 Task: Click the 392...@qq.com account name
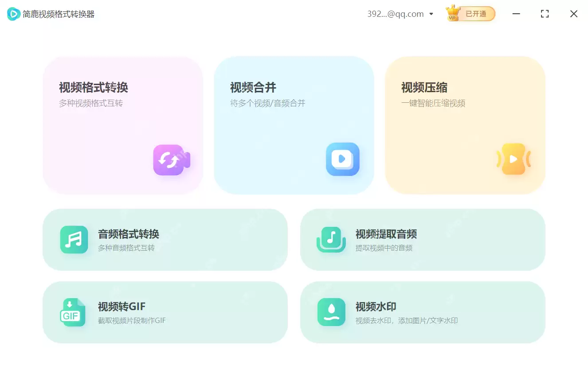tap(395, 14)
